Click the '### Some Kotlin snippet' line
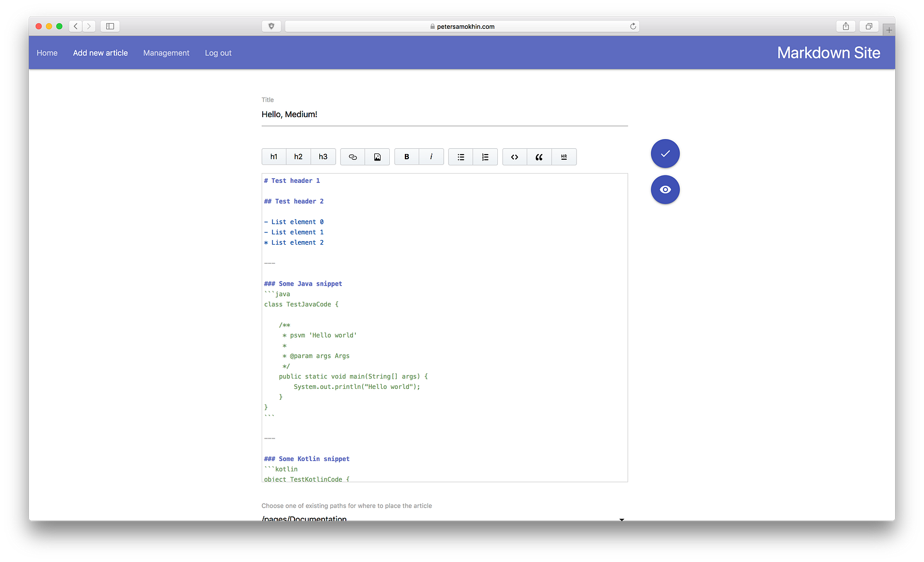 (307, 459)
